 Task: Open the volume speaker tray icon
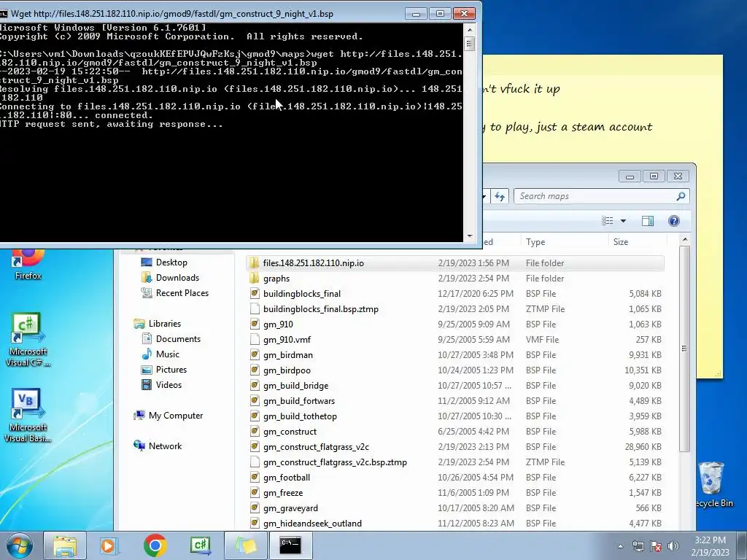673,547
